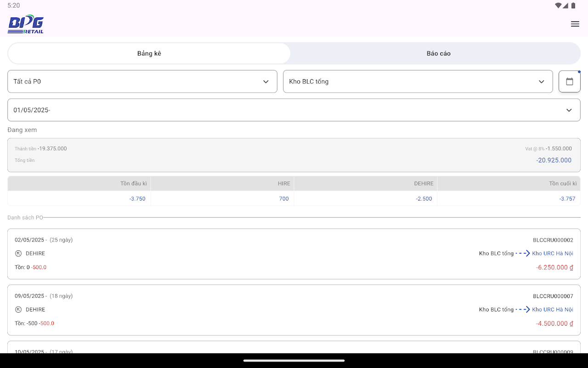The width and height of the screenshot is (588, 368).
Task: Tap the Wi-Fi status icon
Action: [558, 6]
